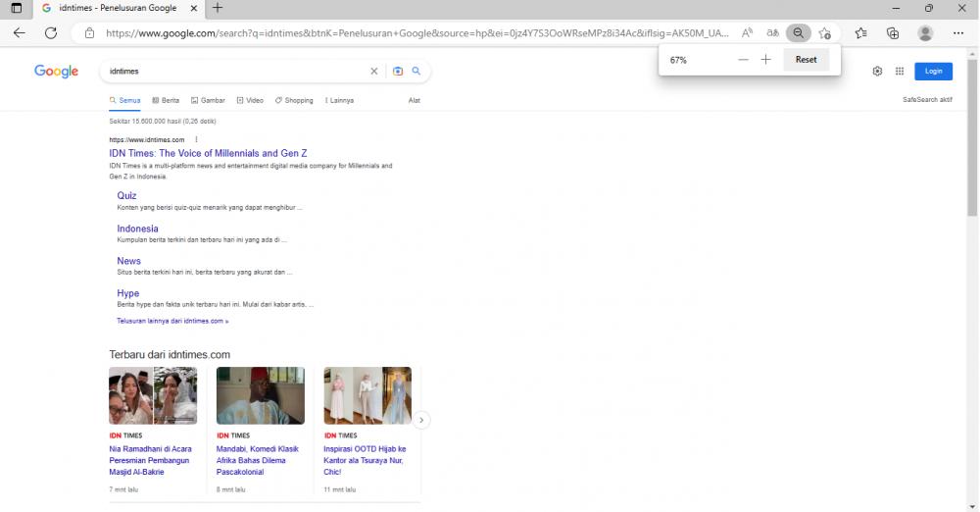Toggle the zoom magnifier icon in address bar
This screenshot has height=512, width=980.
798,33
